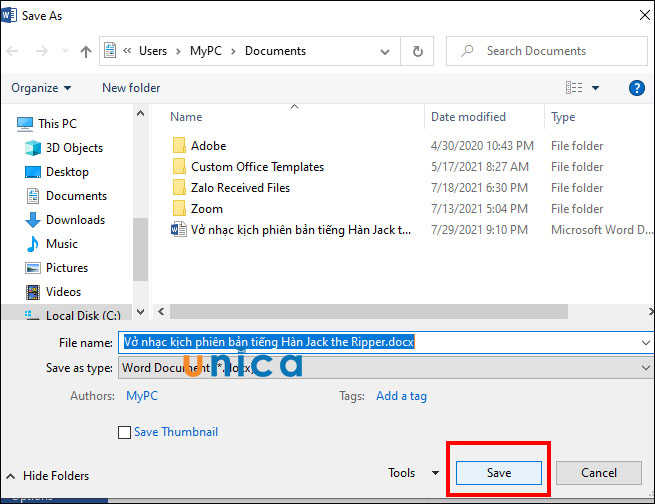
Task: Expand the address bar previous locations dropdown
Action: tap(385, 52)
